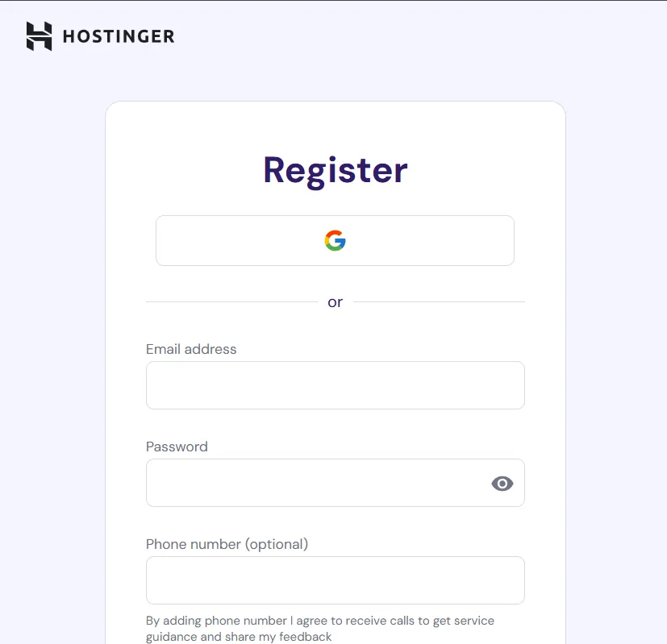The width and height of the screenshot is (667, 644).
Task: Click the "Email address" field label
Action: click(191, 349)
